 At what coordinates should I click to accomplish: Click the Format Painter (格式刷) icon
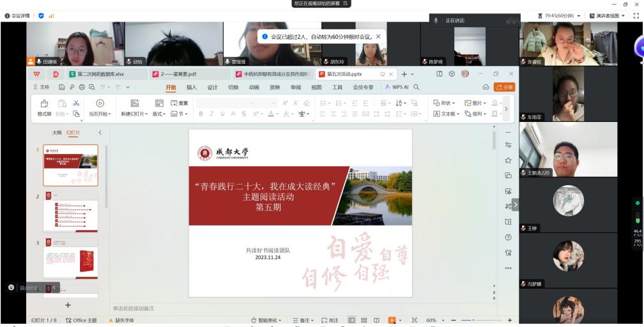pos(44,102)
